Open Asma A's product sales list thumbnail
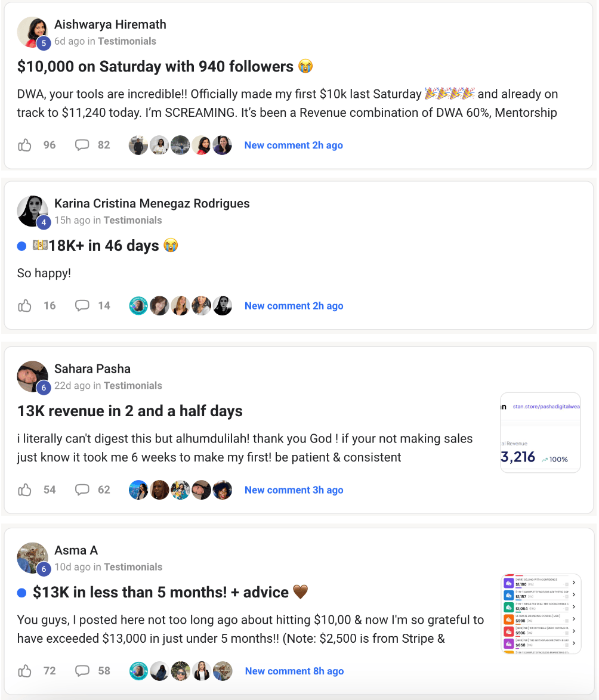 click(541, 614)
